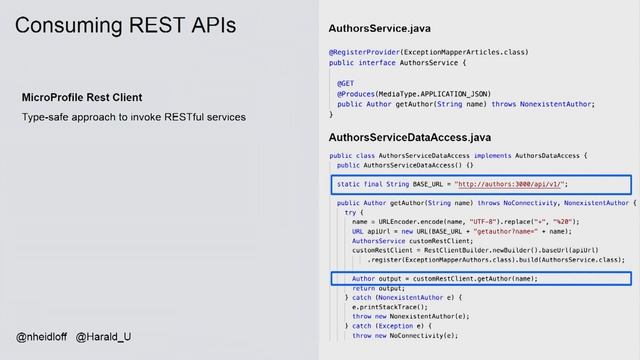
Task: Click '.register(ExceptionMapperAuthors.class)' line
Action: tap(496, 260)
